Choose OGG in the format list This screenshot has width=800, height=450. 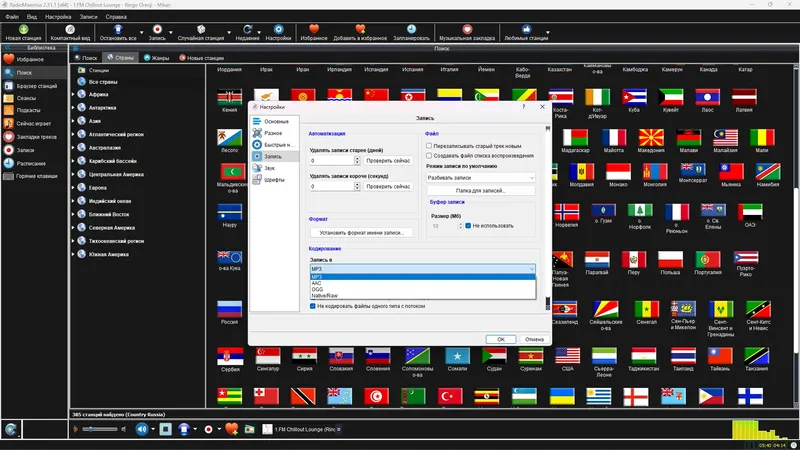pyautogui.click(x=422, y=289)
